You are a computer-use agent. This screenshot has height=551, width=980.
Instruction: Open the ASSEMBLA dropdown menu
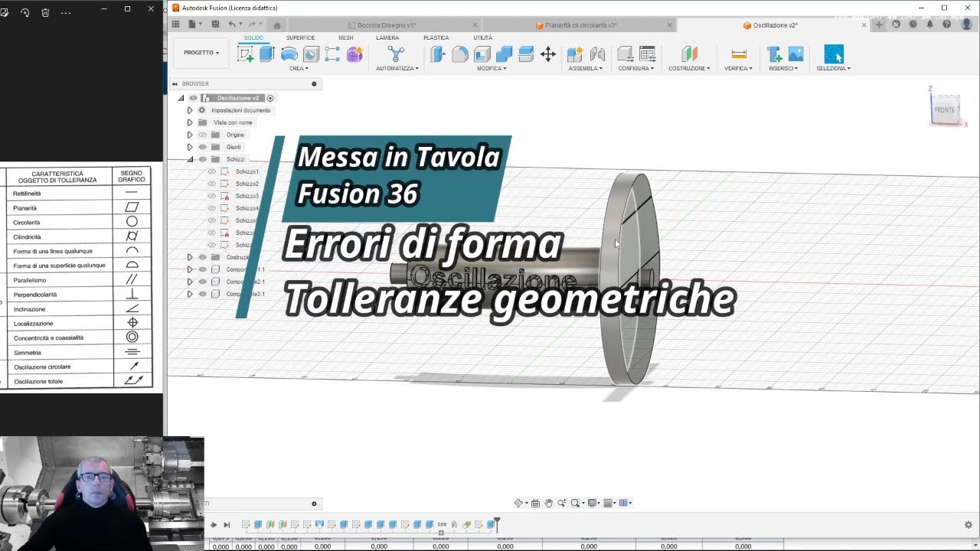click(x=585, y=68)
